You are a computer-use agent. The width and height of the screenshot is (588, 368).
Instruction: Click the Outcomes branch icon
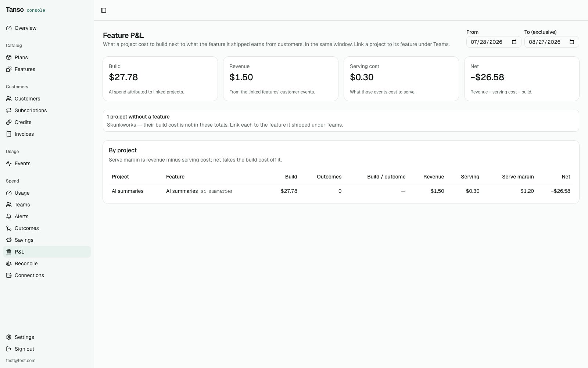[9, 228]
